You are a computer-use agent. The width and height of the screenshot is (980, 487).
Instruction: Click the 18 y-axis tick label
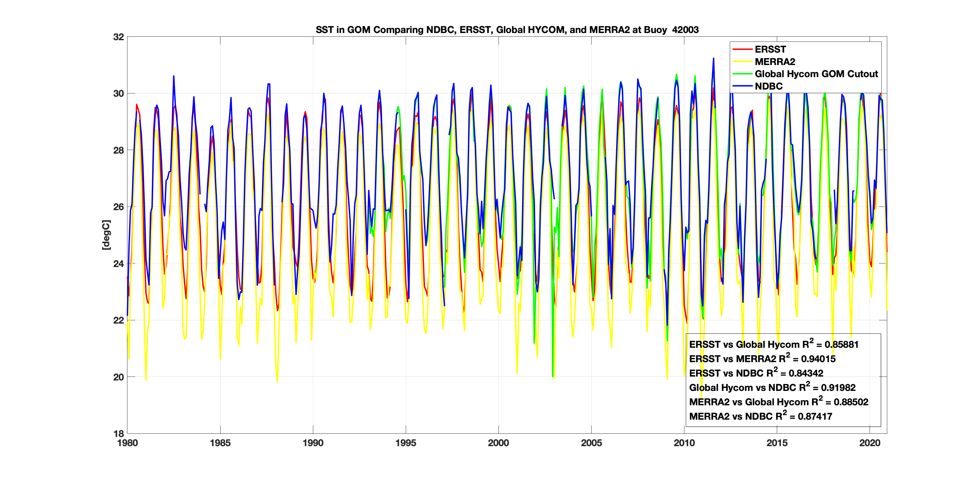coord(119,433)
